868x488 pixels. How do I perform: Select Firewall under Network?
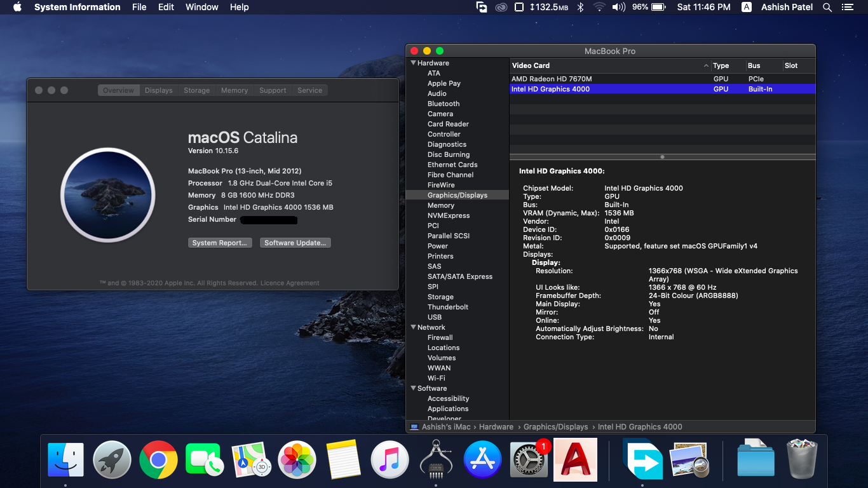[440, 337]
